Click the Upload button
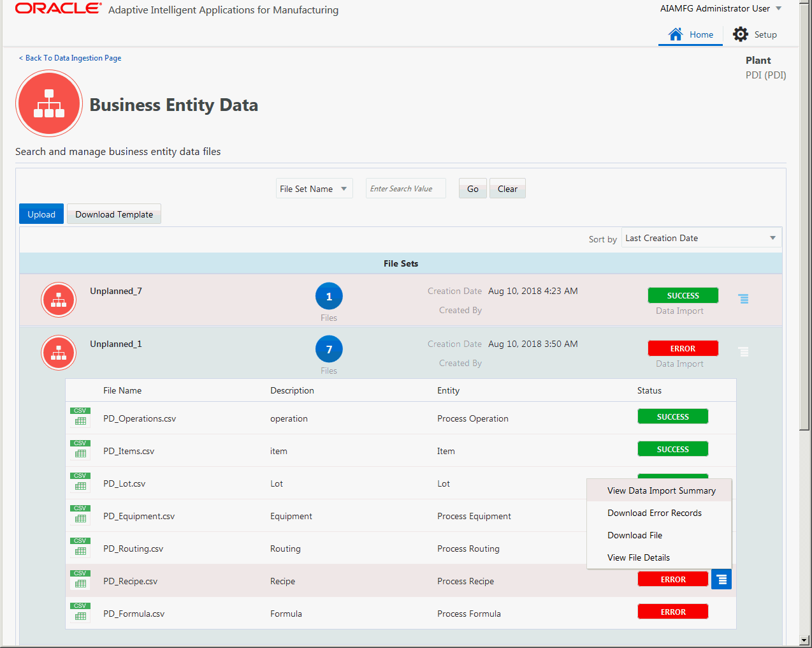 click(x=41, y=214)
